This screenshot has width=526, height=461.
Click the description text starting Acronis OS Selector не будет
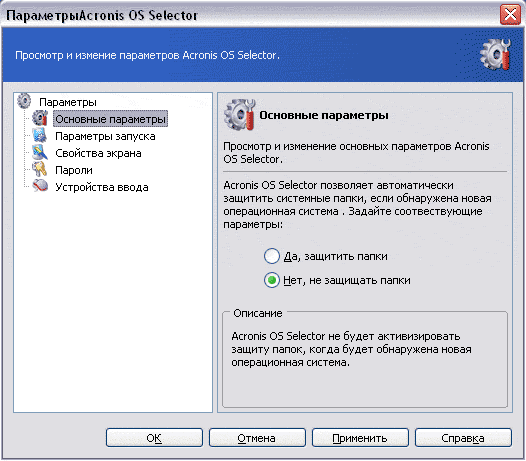(351, 349)
